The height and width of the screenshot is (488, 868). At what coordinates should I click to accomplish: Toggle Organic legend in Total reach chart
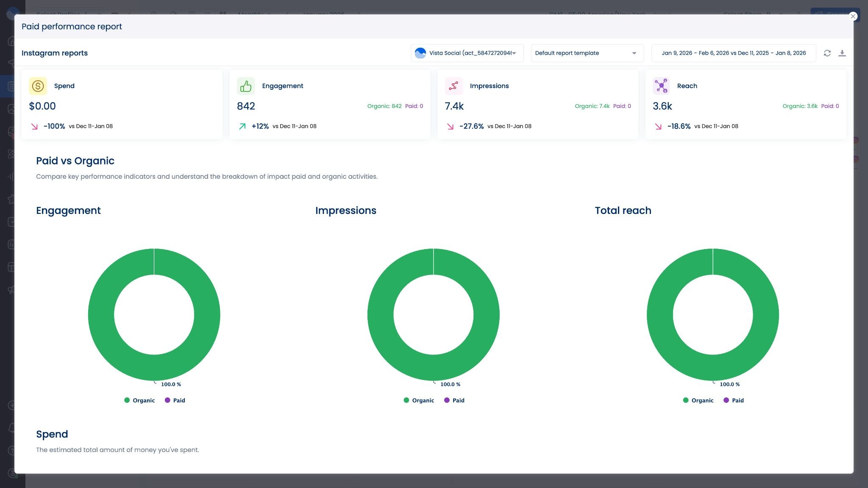tap(698, 400)
